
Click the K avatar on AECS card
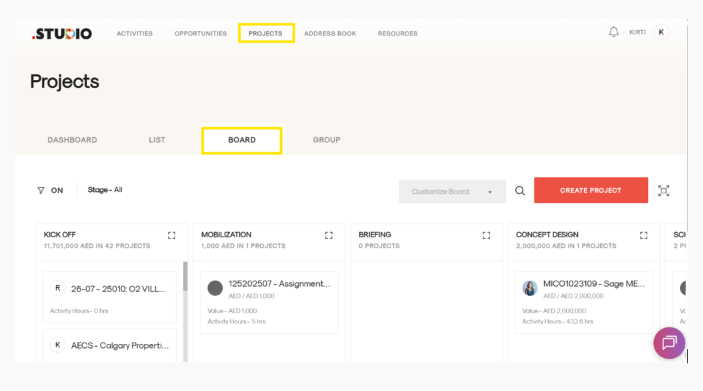(57, 345)
